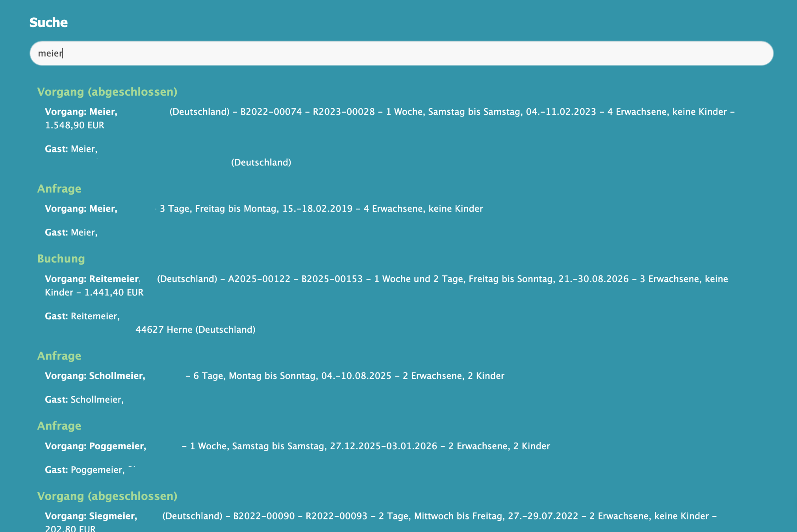This screenshot has width=797, height=532.
Task: Open the Buchung heading
Action: [61, 259]
